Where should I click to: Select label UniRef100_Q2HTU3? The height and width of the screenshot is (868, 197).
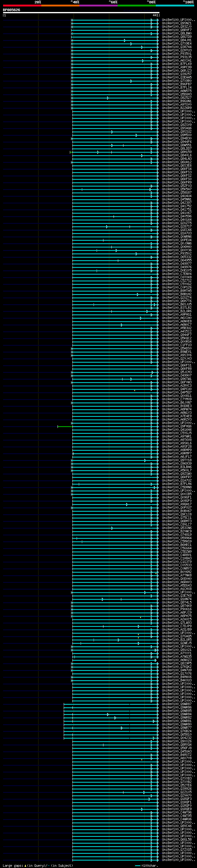point(177,50)
